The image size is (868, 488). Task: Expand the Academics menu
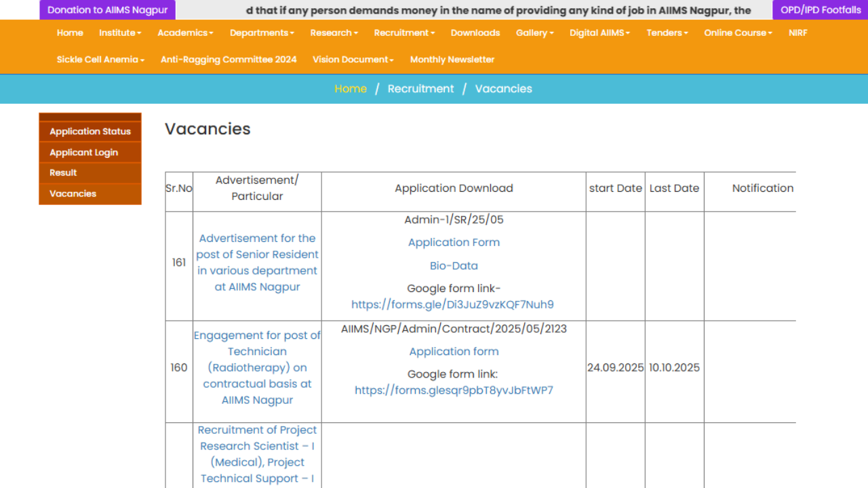[185, 33]
